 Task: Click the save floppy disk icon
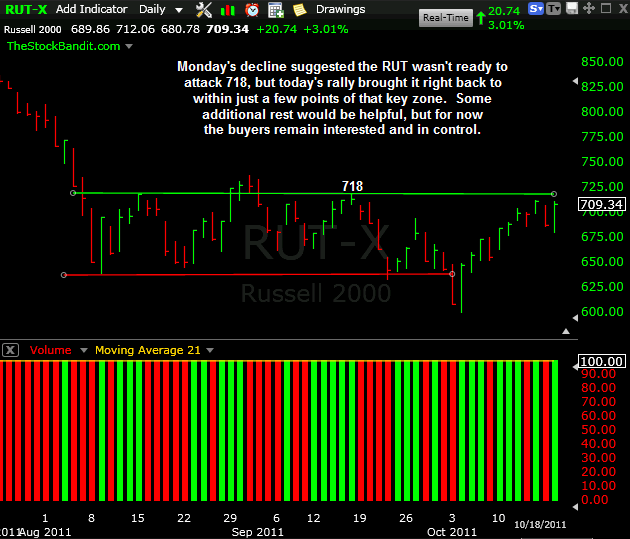(x=572, y=8)
